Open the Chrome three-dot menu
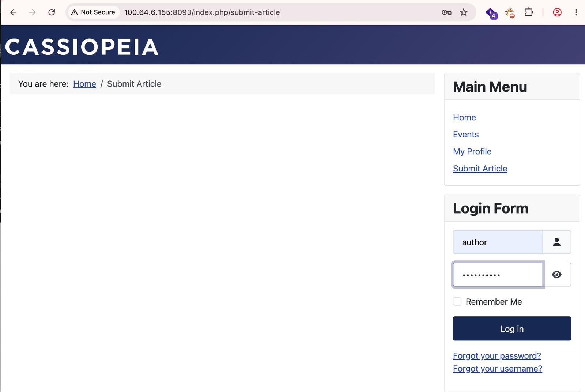Image resolution: width=585 pixels, height=392 pixels. coord(576,12)
